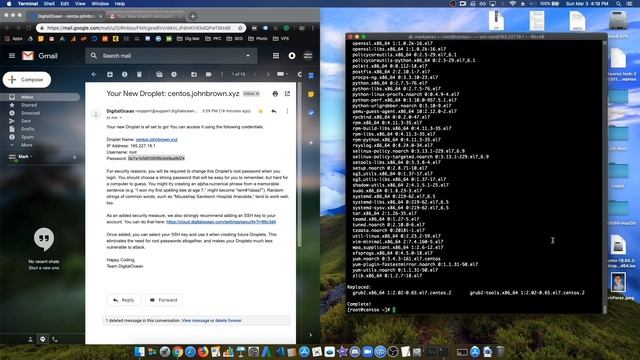This screenshot has height=360, width=640.
Task: Move the email to a folder
Action: [x=194, y=74]
